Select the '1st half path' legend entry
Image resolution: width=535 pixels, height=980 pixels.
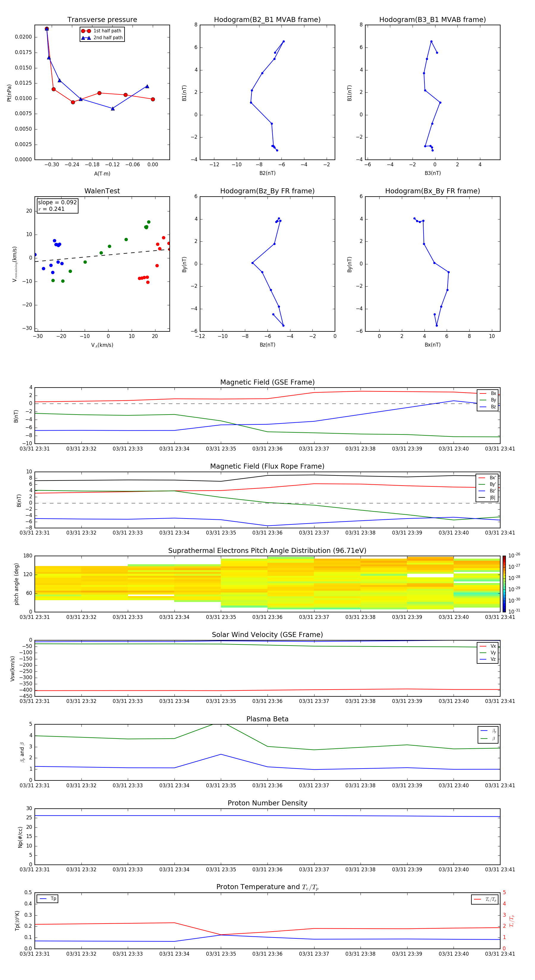click(x=102, y=31)
